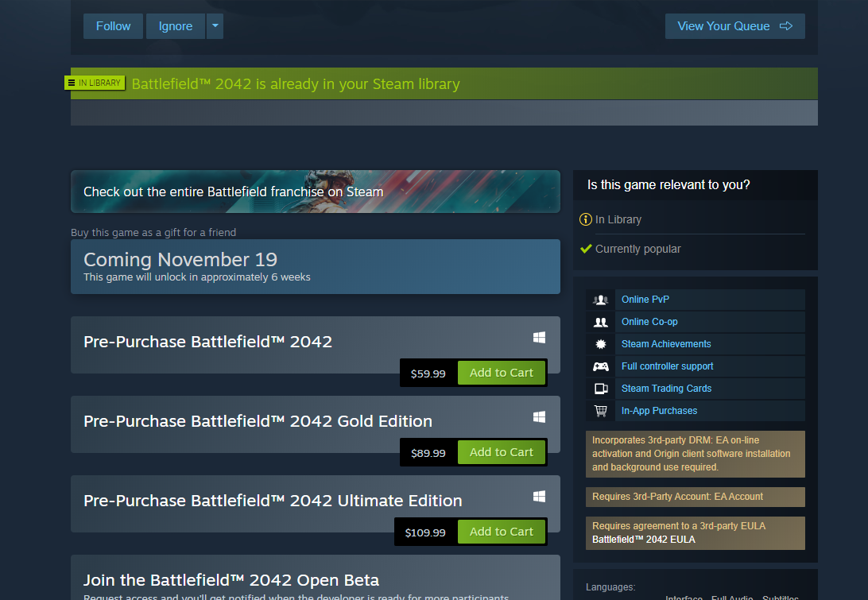Click the Join the Battlefield 2042 Open Beta heading
Viewport: 868px width, 600px height.
231,580
